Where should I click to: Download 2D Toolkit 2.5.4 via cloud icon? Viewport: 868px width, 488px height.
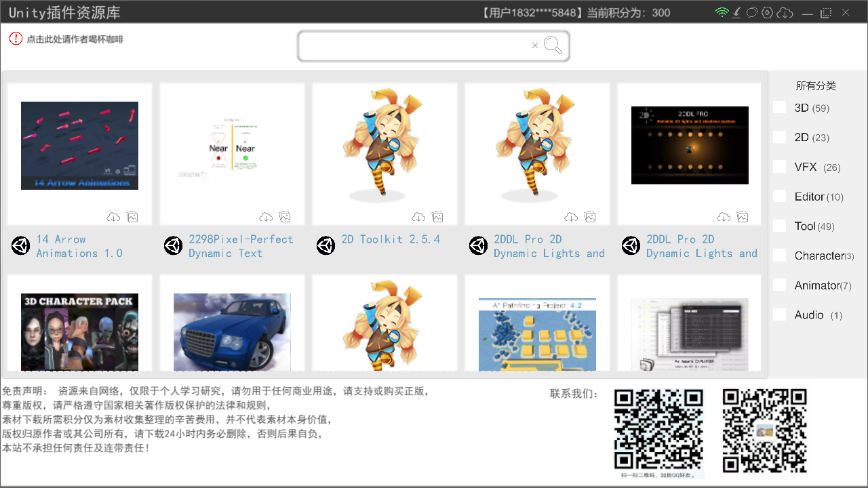click(x=418, y=217)
